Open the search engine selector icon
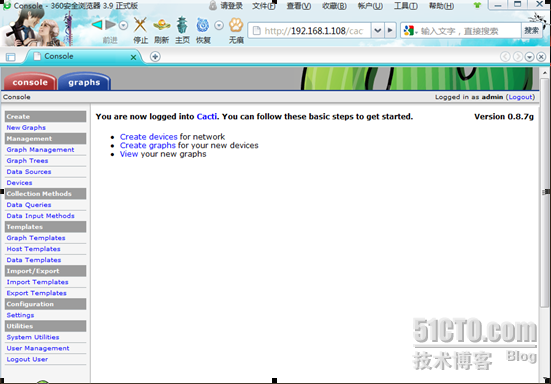The height and width of the screenshot is (384, 551). pyautogui.click(x=410, y=31)
